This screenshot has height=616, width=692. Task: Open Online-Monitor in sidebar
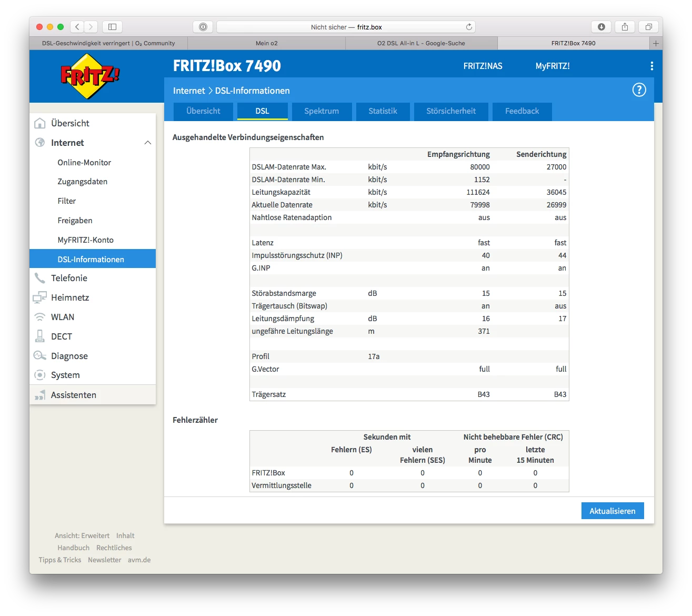click(x=84, y=163)
